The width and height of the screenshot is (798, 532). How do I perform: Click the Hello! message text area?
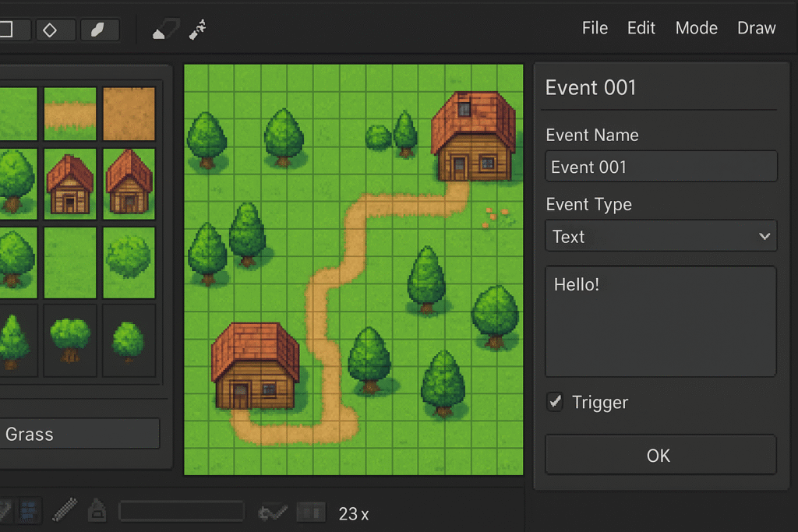[x=661, y=322]
